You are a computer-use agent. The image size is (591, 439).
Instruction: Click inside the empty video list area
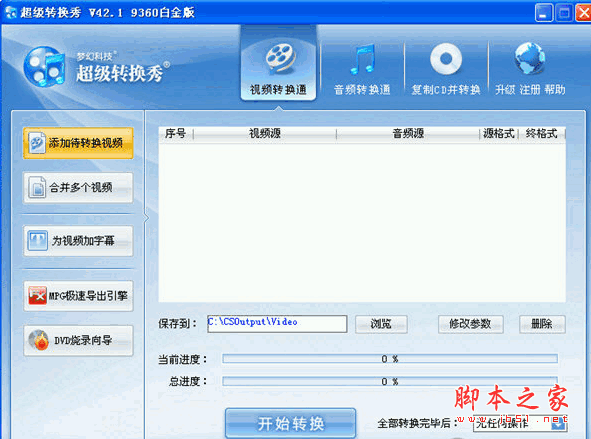point(362,222)
